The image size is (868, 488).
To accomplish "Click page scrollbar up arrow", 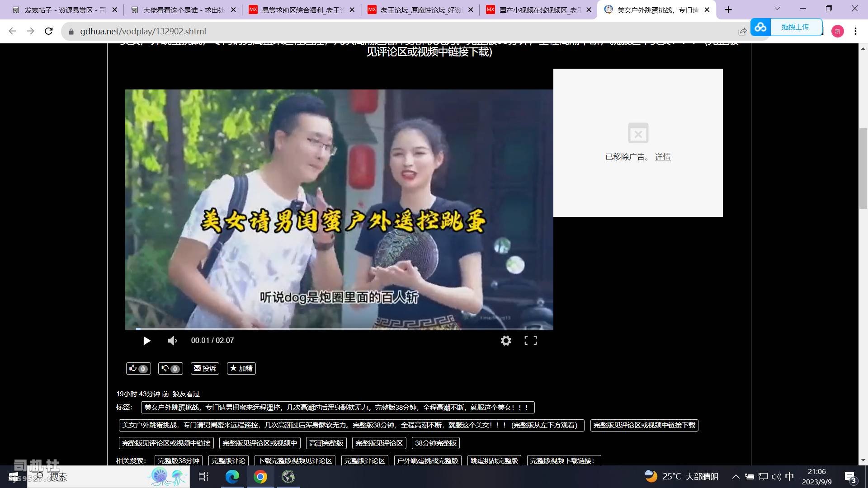I will pos(863,48).
